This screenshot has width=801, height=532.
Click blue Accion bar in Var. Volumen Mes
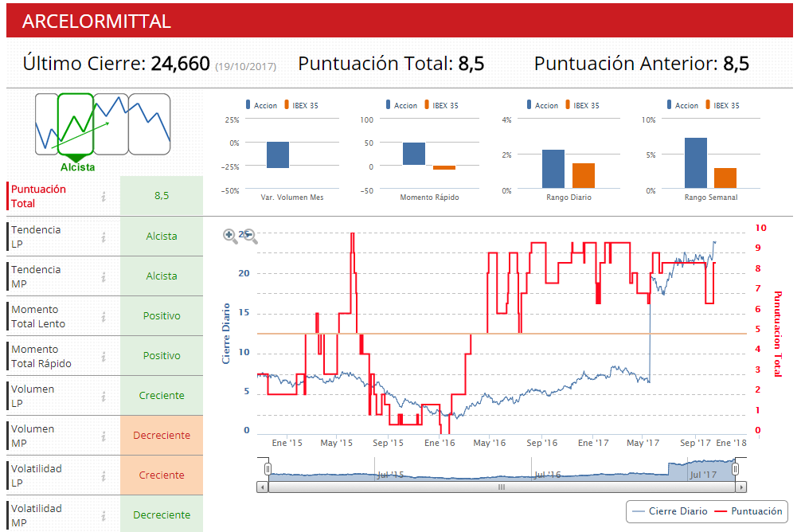278,155
